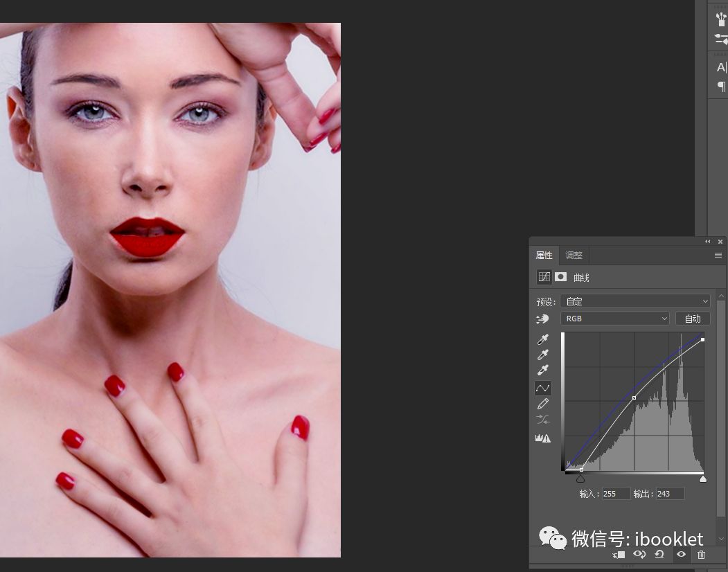The image size is (728, 572).
Task: Click the histogram warning recalculate icon
Action: [543, 438]
